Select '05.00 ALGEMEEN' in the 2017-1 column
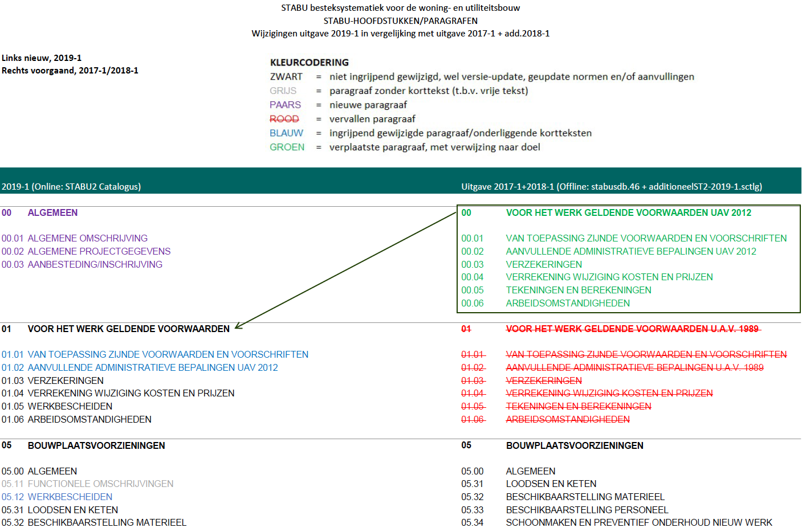Image resolution: width=802 pixels, height=532 pixels. click(508, 472)
